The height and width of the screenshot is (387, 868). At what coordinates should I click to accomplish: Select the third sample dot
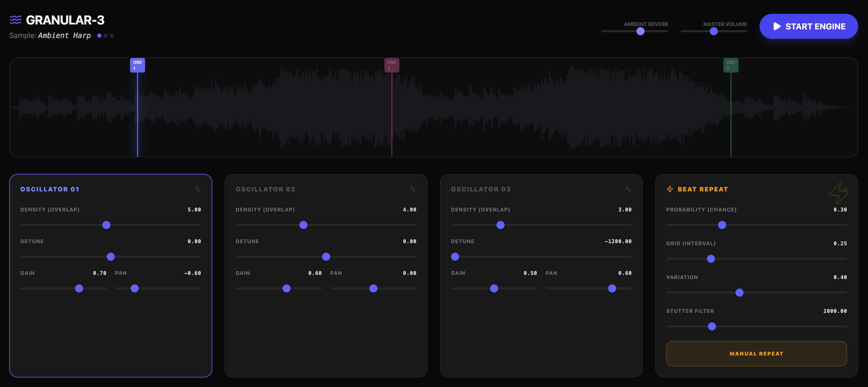pos(112,36)
